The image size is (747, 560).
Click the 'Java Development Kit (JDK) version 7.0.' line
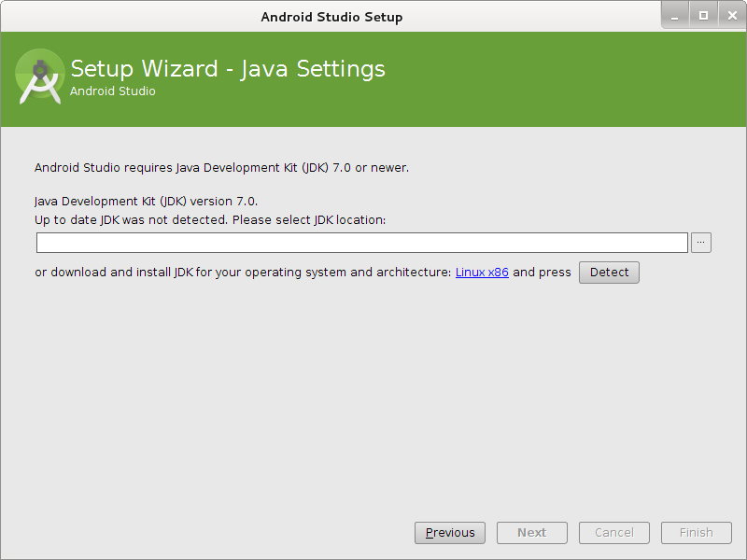pyautogui.click(x=146, y=202)
